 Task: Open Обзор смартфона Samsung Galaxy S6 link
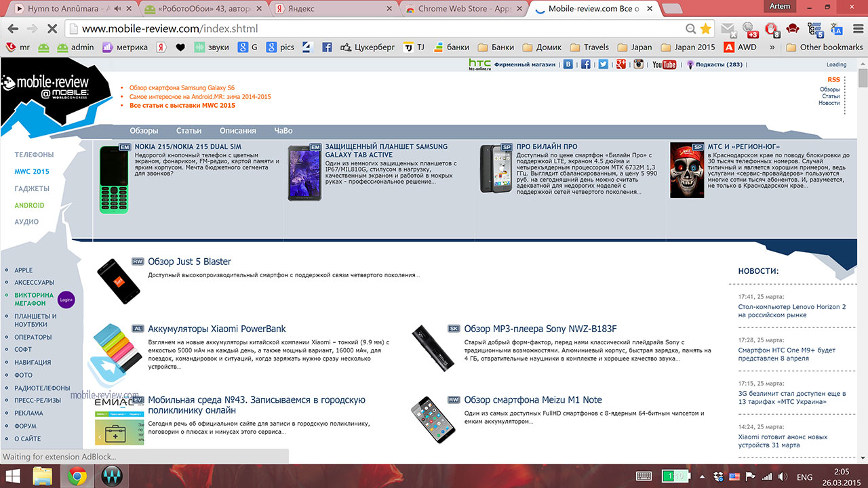(182, 88)
